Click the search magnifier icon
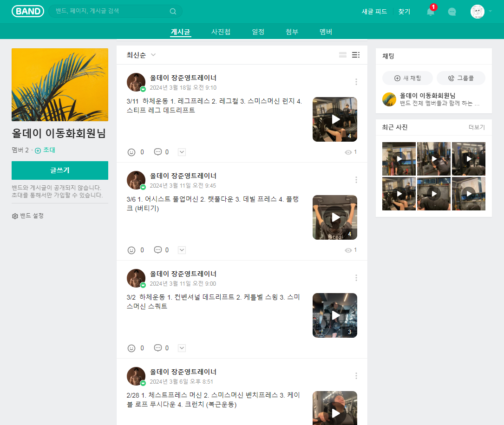Screen dimensions: 504x425 pyautogui.click(x=173, y=12)
